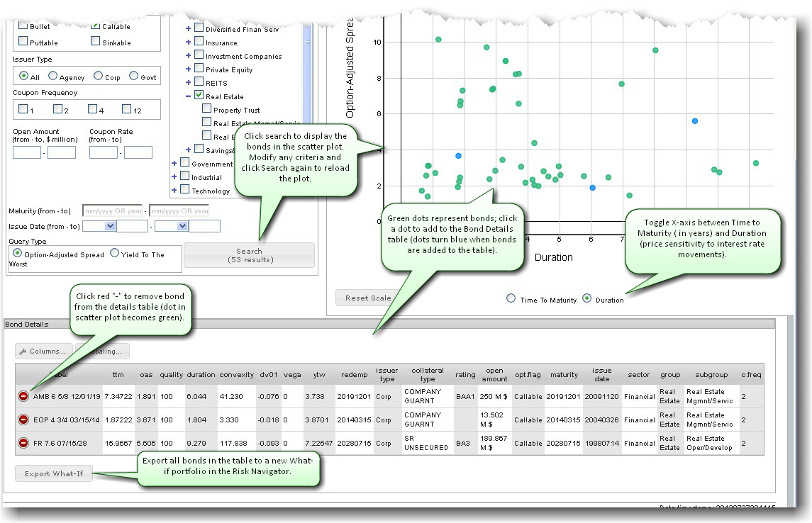Click the Search button

tap(249, 255)
